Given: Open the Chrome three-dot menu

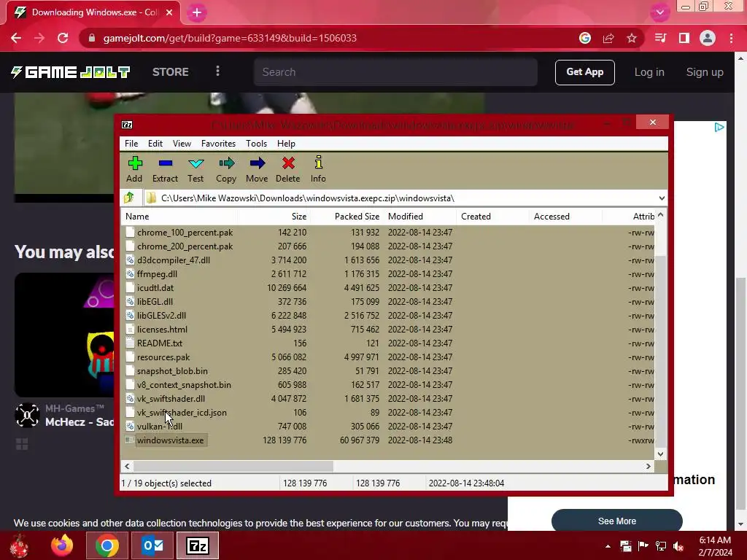Looking at the screenshot, I should coord(731,38).
